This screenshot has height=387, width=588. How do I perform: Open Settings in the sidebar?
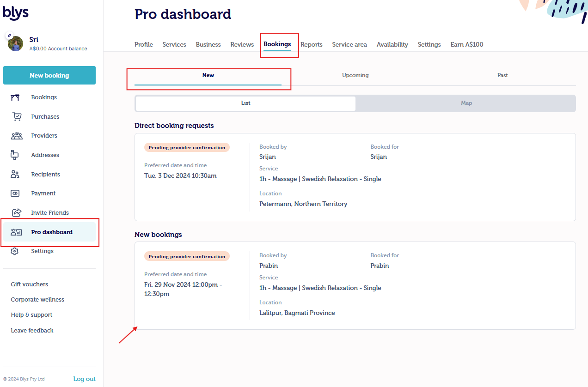(x=42, y=251)
